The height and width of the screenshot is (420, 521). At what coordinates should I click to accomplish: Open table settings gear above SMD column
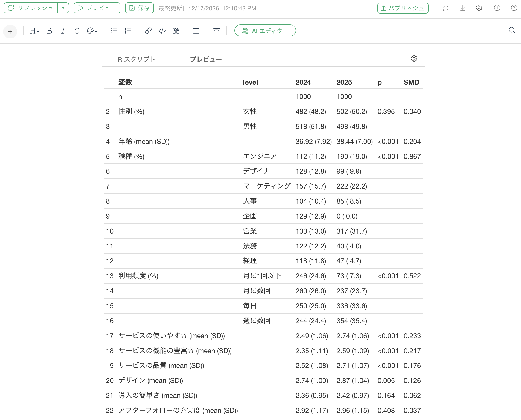click(x=414, y=59)
